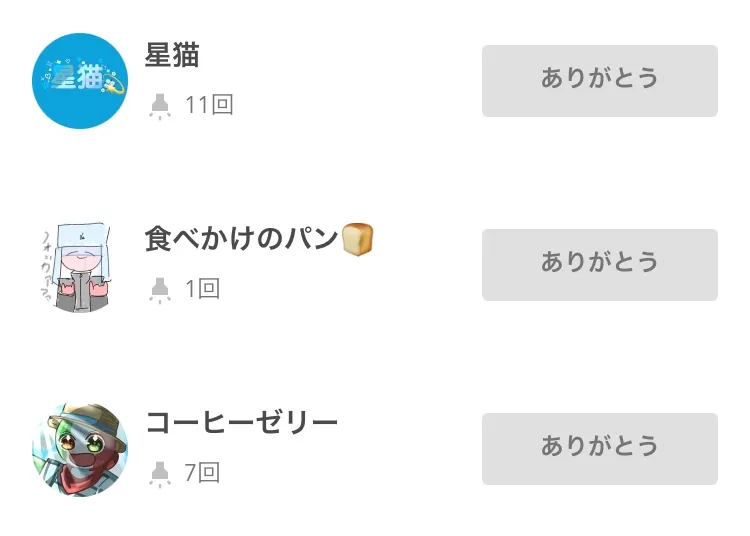Click the spotlight icon beside 11回
Viewport: 750px width, 536px height.
tap(159, 105)
